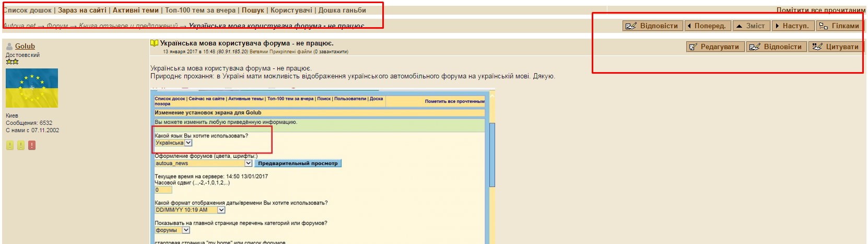Open the Golub username profile link

[25, 46]
